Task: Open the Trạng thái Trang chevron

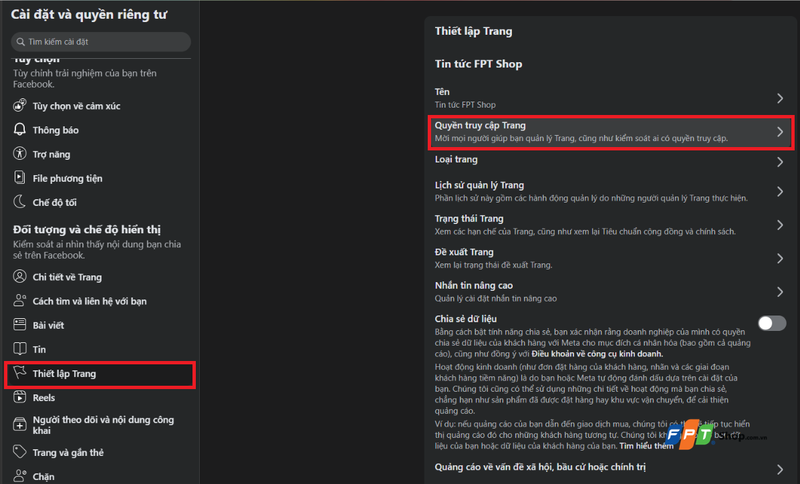Action: (780, 225)
